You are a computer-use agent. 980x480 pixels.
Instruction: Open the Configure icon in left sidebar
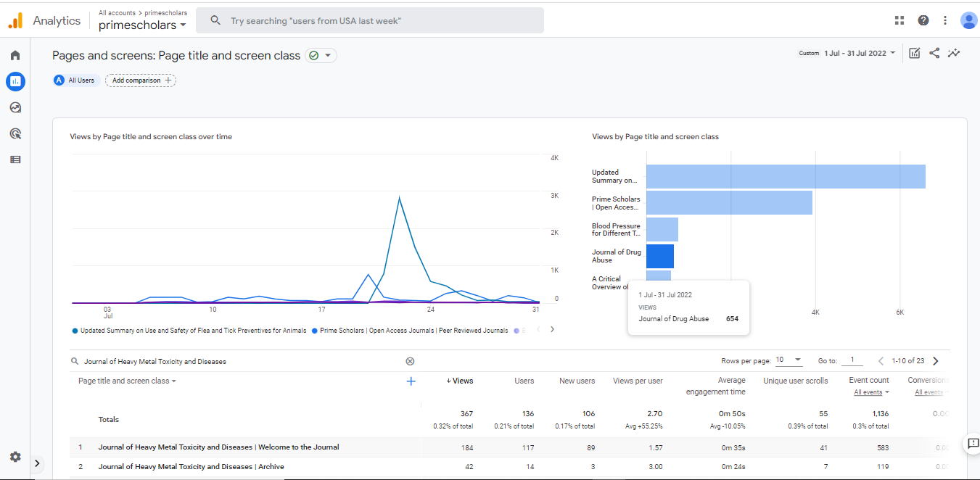[15, 160]
